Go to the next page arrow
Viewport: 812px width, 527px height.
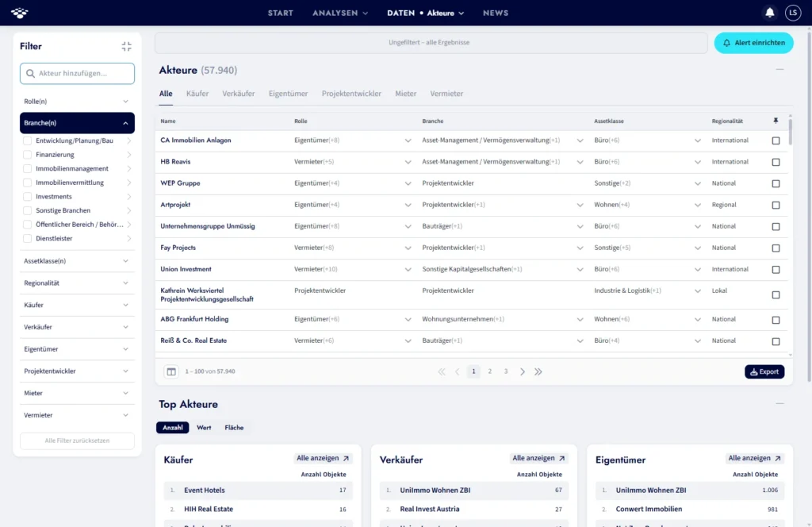click(x=522, y=371)
